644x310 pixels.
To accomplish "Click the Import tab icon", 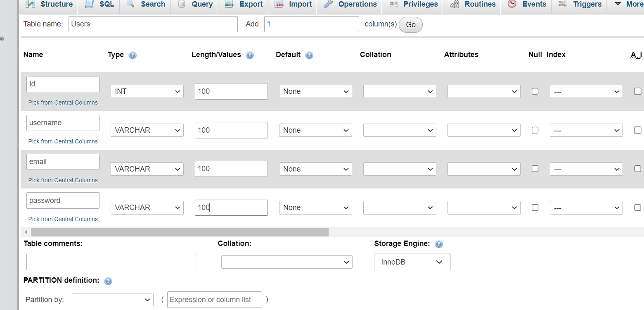I will tap(279, 4).
